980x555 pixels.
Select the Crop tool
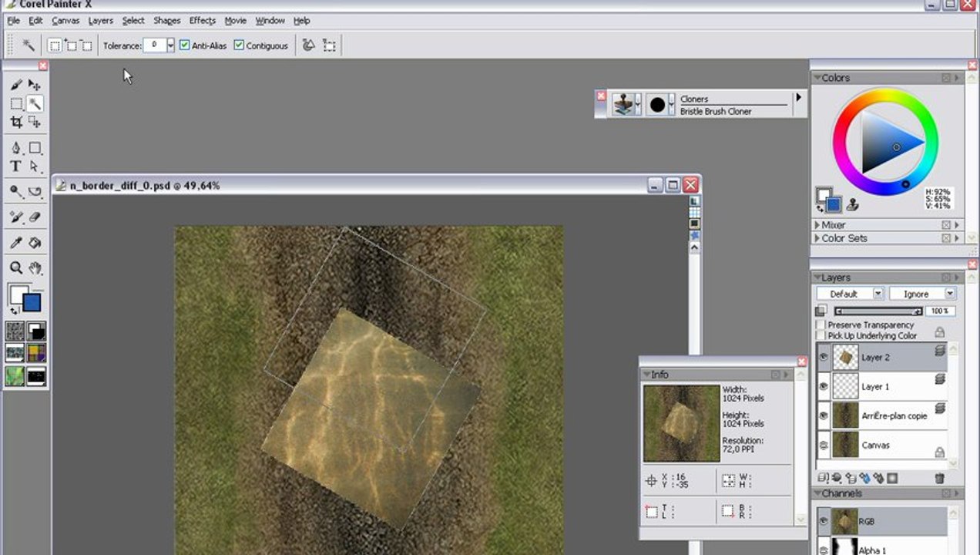[x=15, y=122]
